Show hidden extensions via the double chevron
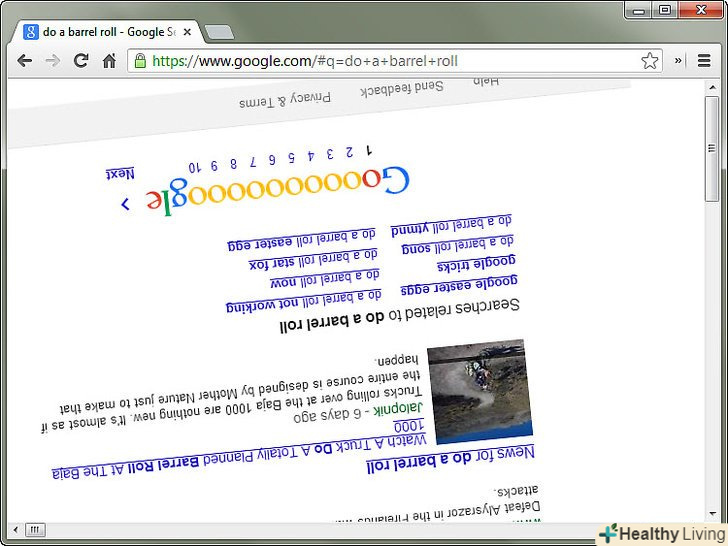The image size is (728, 546). 678,60
